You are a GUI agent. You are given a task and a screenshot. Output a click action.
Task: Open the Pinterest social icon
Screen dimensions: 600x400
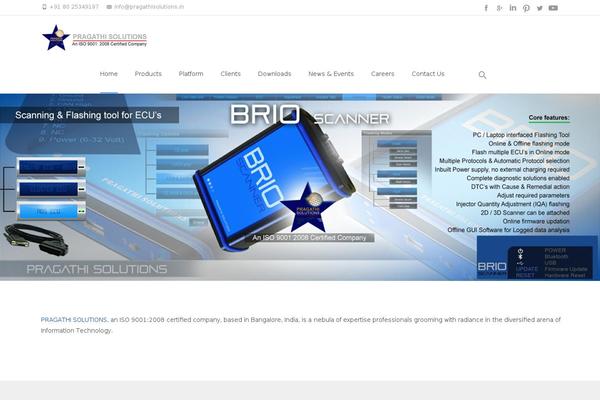[x=526, y=8]
